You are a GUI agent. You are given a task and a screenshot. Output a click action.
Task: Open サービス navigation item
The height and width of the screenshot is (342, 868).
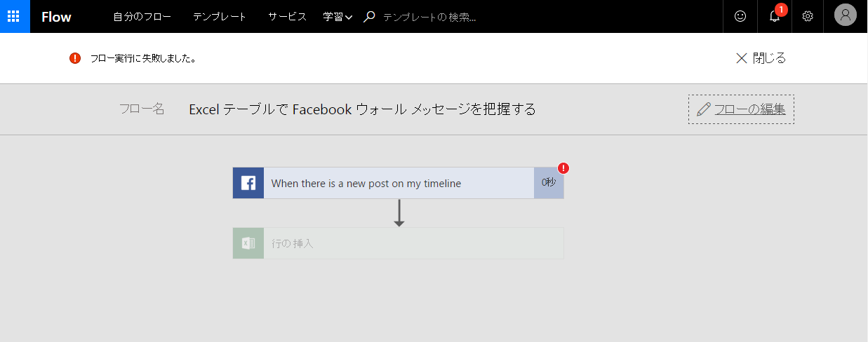[287, 17]
